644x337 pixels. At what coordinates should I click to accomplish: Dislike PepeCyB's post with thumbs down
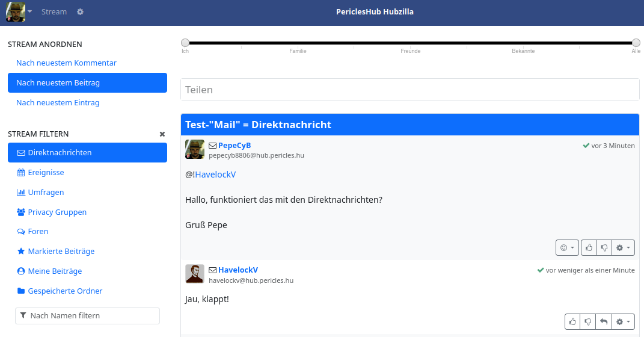[604, 247]
